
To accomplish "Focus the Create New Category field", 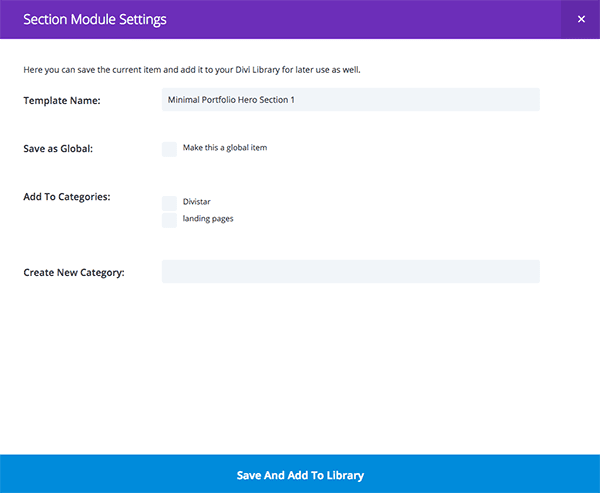I will point(350,271).
